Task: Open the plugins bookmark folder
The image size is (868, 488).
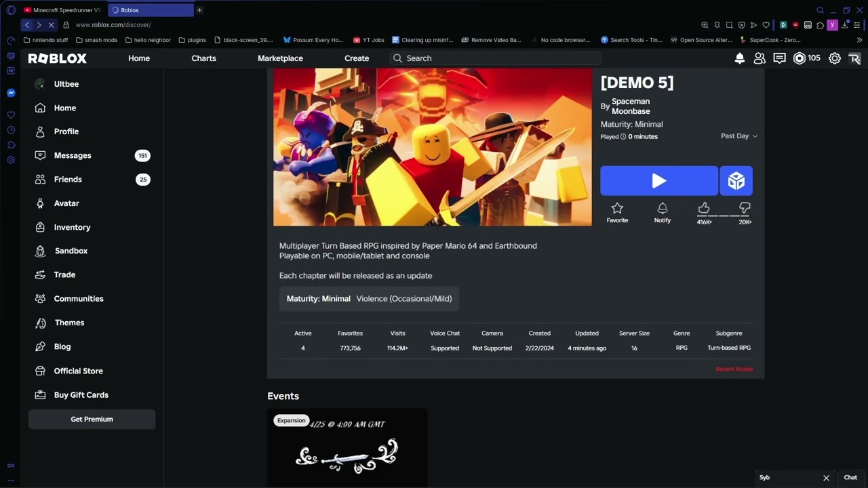Action: [x=193, y=40]
